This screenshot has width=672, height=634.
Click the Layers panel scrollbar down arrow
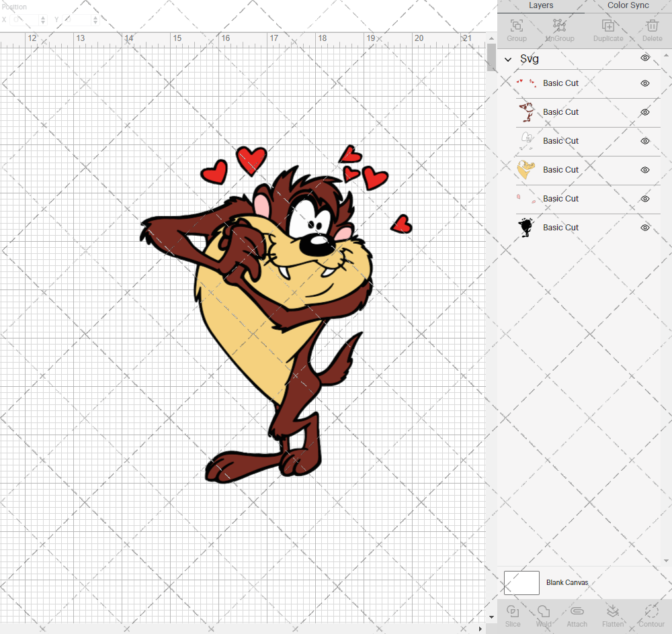[666, 560]
